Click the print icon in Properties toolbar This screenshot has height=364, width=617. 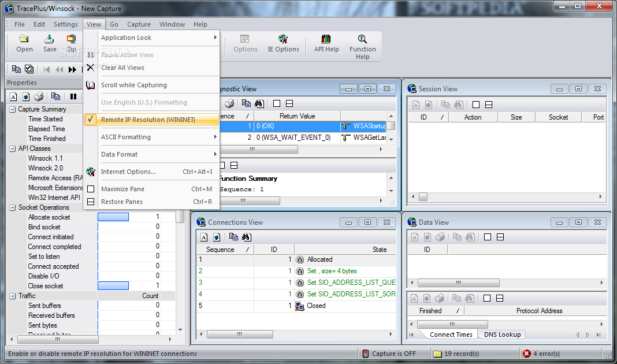coord(39,96)
